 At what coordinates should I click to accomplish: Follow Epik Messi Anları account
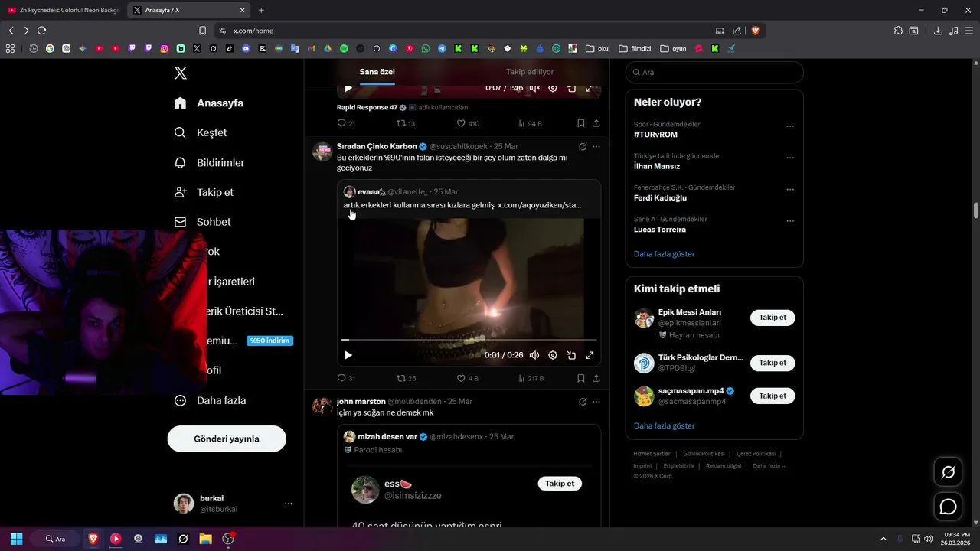[773, 318]
